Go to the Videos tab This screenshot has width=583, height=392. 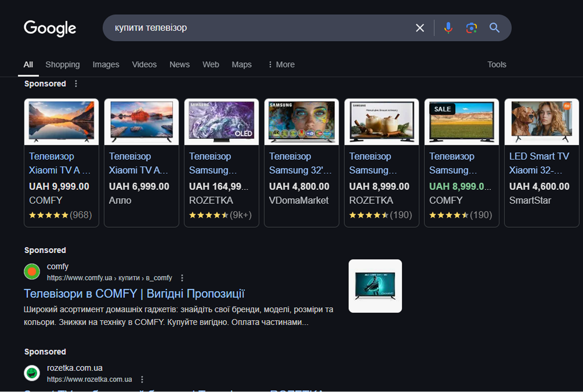(144, 65)
